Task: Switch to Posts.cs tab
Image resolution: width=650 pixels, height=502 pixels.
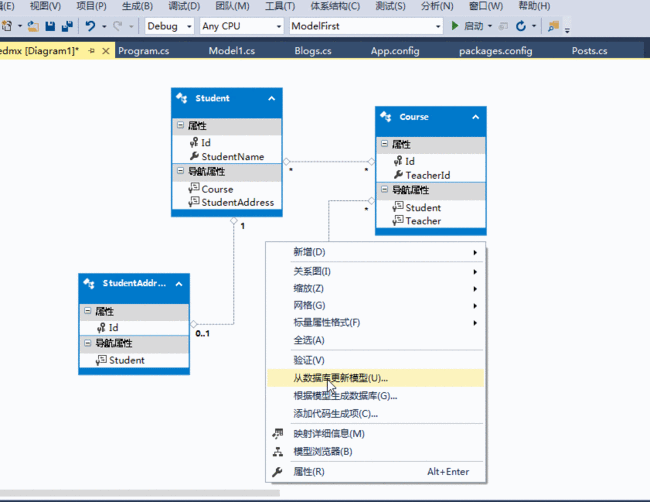Action: coord(589,51)
